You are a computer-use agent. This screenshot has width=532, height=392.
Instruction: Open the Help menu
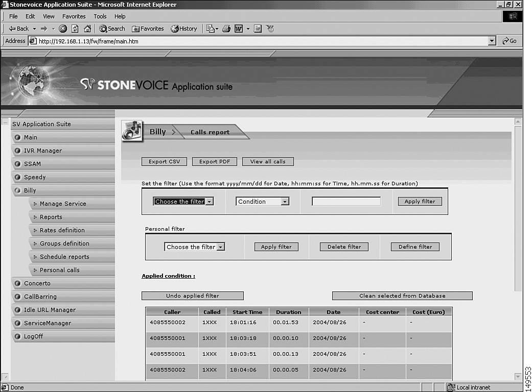[120, 16]
